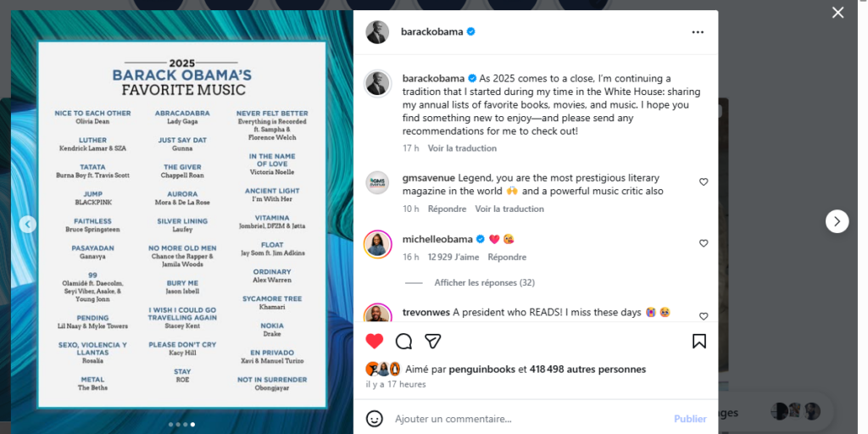
Task: Open the three dots more options menu
Action: click(698, 32)
